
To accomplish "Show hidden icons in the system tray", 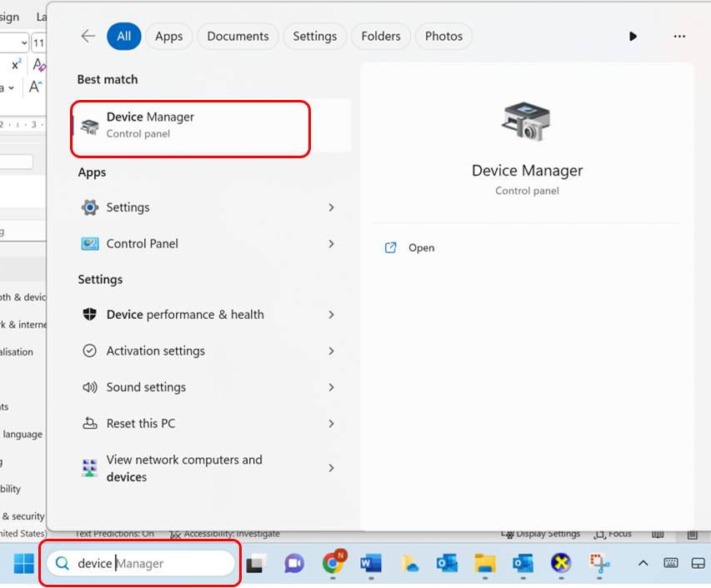I will (643, 563).
